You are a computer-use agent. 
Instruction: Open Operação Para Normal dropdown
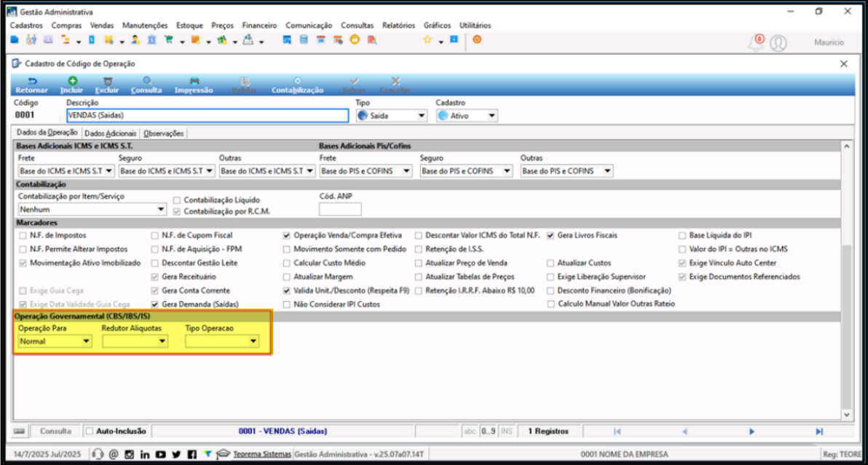pyautogui.click(x=86, y=341)
